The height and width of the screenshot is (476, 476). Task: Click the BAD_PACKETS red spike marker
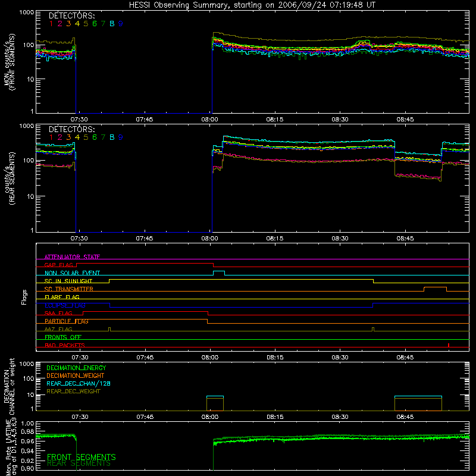[x=449, y=345]
